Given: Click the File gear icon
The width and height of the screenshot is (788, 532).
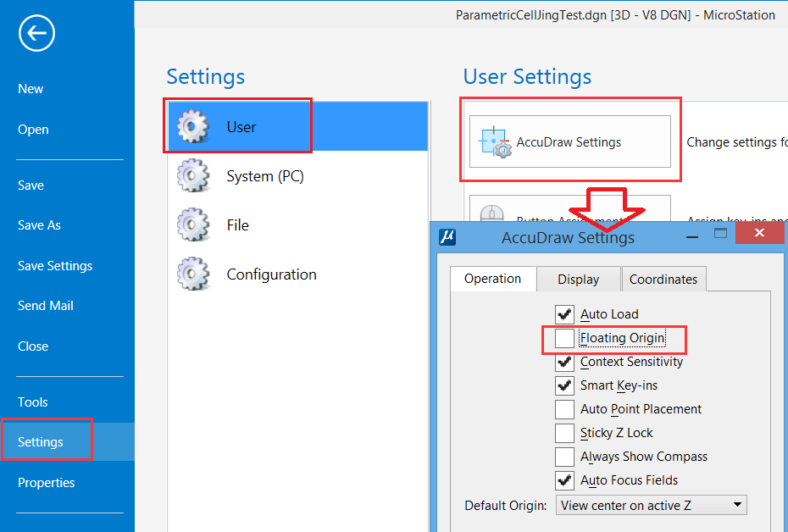Looking at the screenshot, I should point(193,224).
